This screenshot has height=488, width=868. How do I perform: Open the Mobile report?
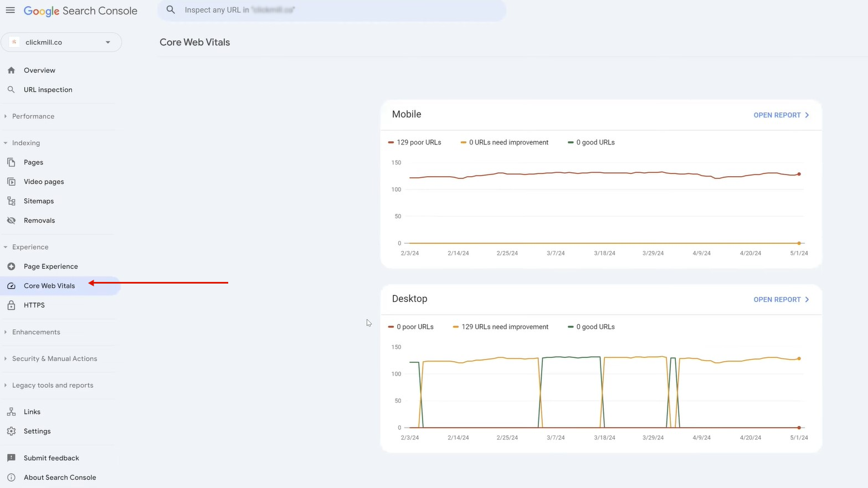(780, 115)
